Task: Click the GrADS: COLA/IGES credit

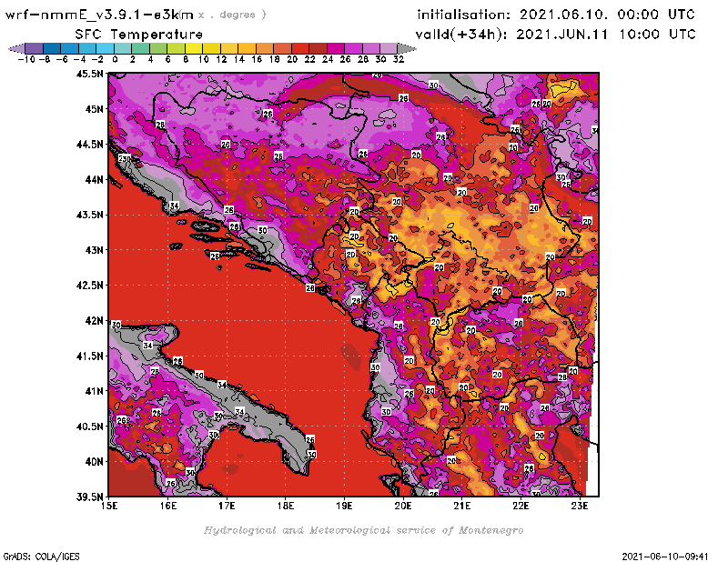Action: pos(41,557)
